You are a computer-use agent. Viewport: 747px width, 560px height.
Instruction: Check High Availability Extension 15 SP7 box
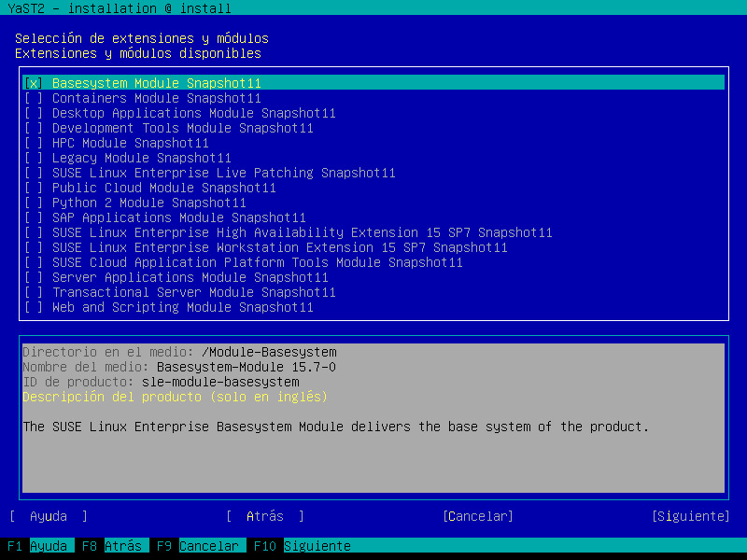(x=34, y=232)
